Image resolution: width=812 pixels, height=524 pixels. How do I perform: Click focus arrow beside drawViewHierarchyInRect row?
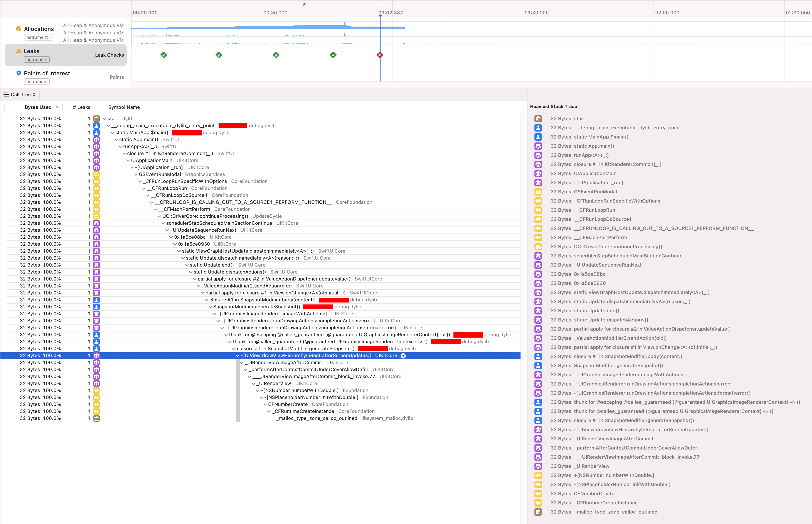[403, 356]
